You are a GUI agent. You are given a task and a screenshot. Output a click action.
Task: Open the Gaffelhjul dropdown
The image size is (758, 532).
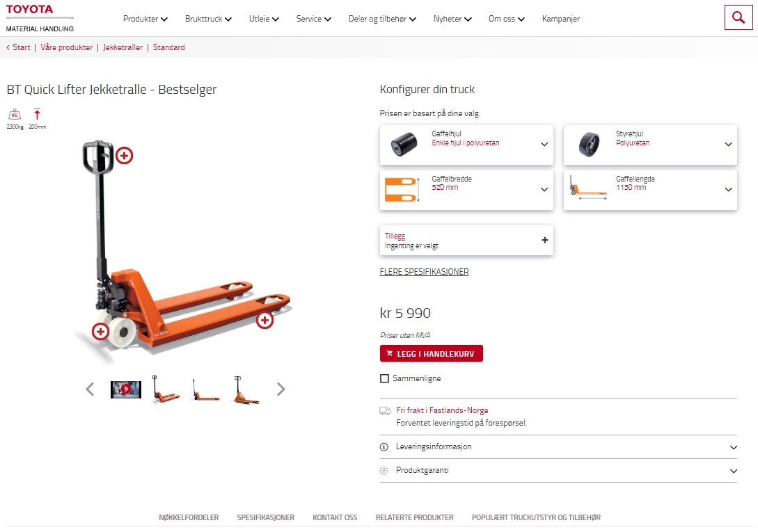[x=466, y=145]
